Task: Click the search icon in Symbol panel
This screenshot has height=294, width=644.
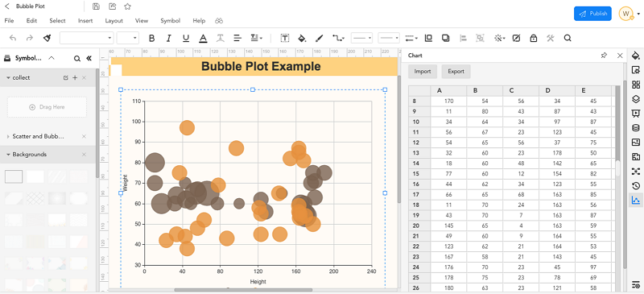Action: point(76,59)
